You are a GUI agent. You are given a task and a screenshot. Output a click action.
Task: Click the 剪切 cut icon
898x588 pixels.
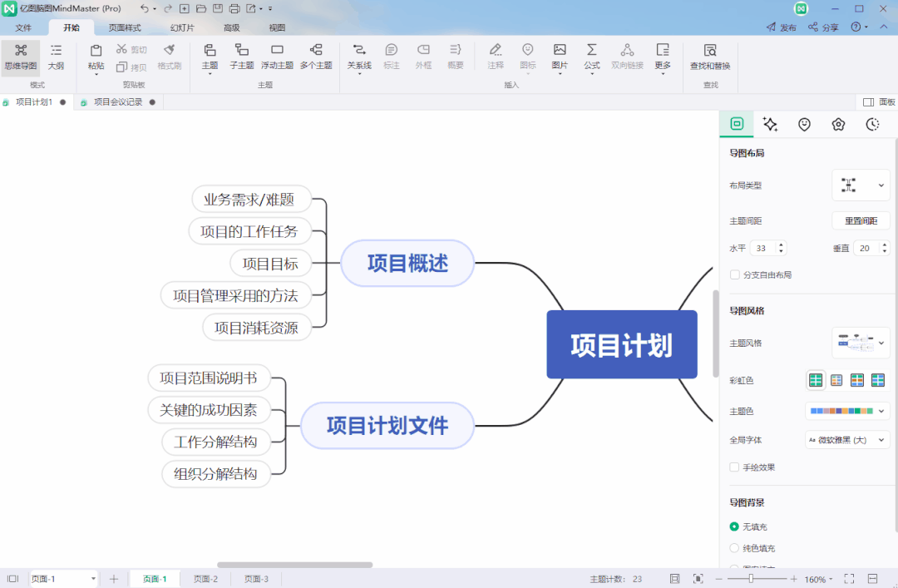click(121, 49)
